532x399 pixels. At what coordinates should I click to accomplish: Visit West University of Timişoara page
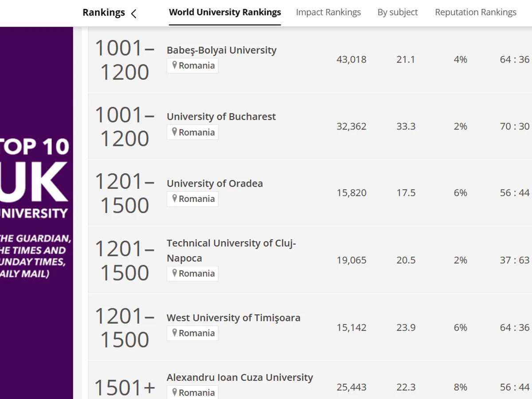point(233,318)
